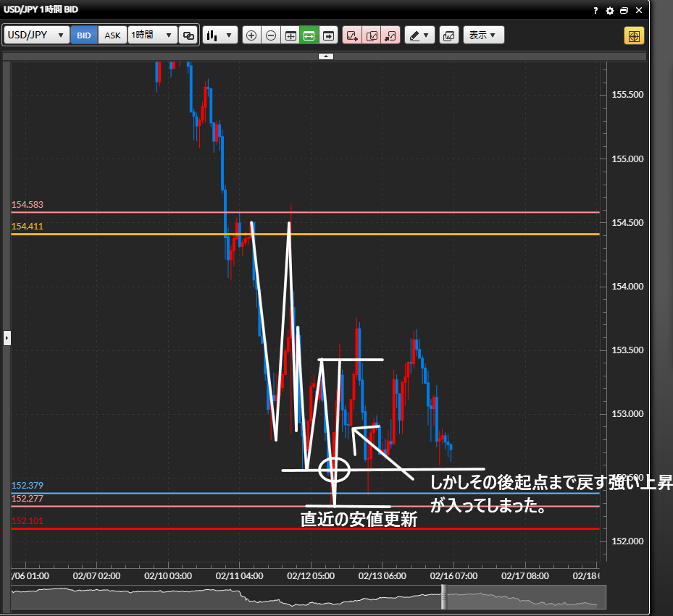Expand the left side panel arrow
Viewport: 673px width, 616px height.
point(7,337)
